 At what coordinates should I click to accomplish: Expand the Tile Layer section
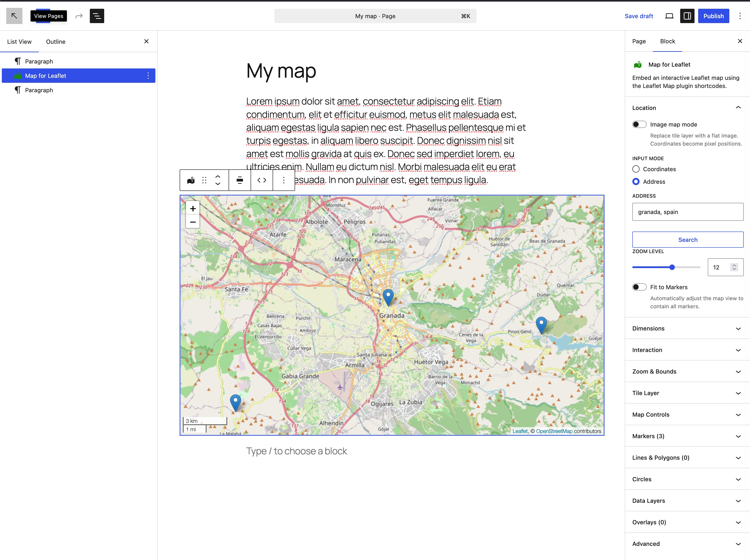pyautogui.click(x=687, y=393)
